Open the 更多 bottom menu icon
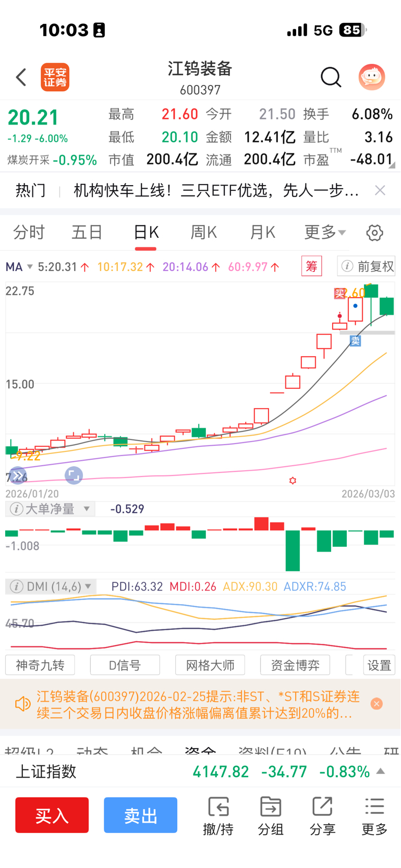This screenshot has height=868, width=401. click(374, 816)
